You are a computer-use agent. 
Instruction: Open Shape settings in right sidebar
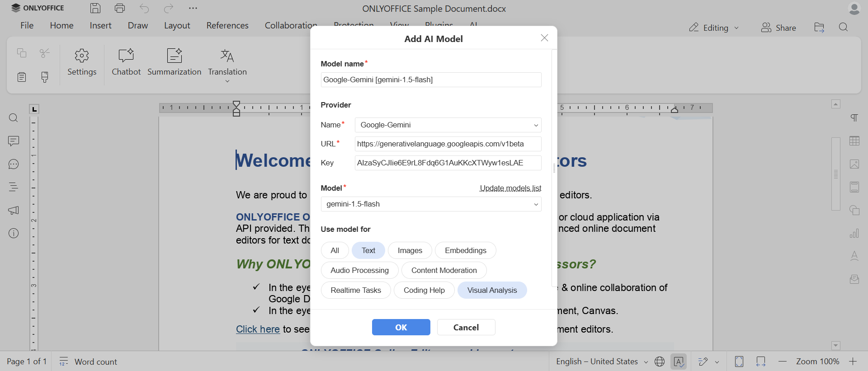tap(854, 210)
